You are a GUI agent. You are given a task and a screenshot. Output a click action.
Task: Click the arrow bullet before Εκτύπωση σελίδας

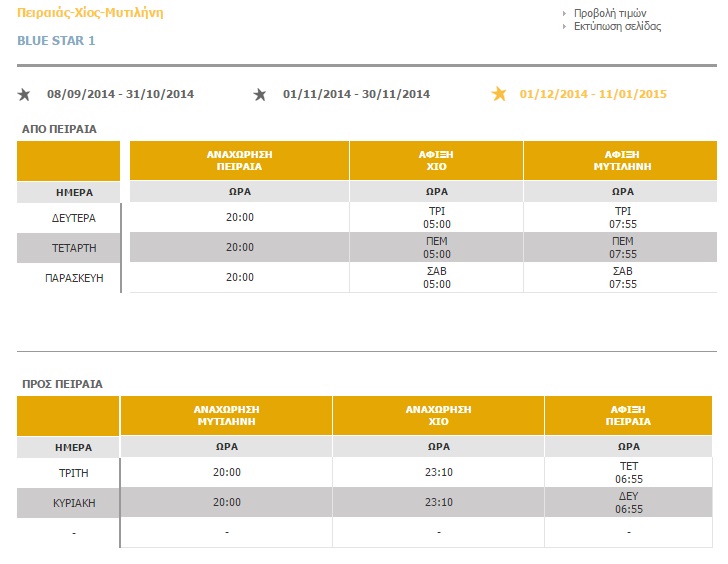[565, 27]
